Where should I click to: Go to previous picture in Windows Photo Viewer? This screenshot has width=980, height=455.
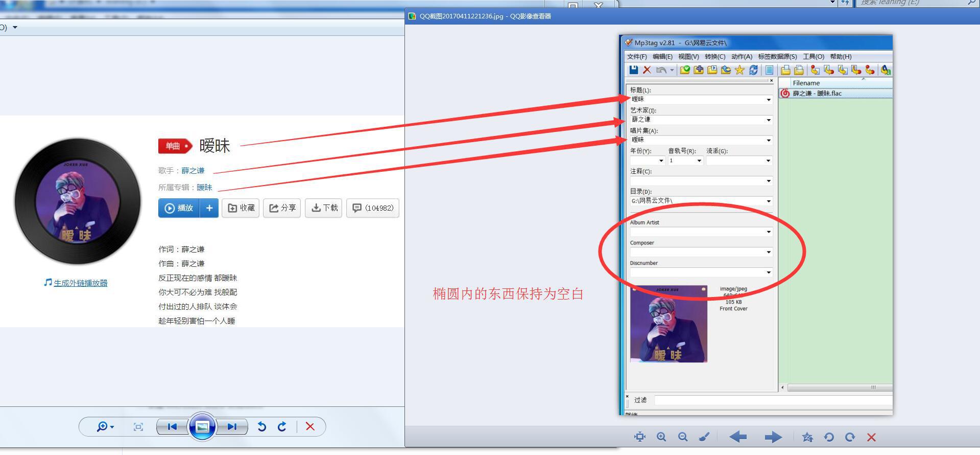tap(173, 426)
